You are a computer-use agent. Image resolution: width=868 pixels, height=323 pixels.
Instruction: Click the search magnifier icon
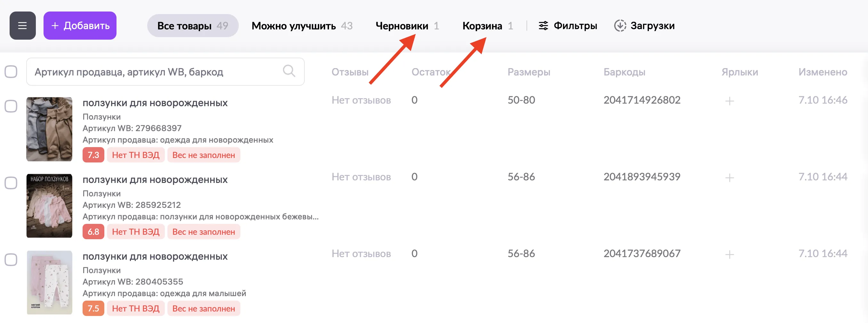click(x=288, y=71)
